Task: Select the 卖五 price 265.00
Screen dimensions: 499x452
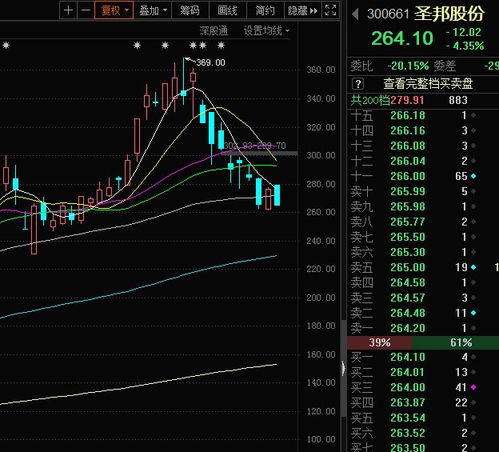Action: [x=408, y=267]
